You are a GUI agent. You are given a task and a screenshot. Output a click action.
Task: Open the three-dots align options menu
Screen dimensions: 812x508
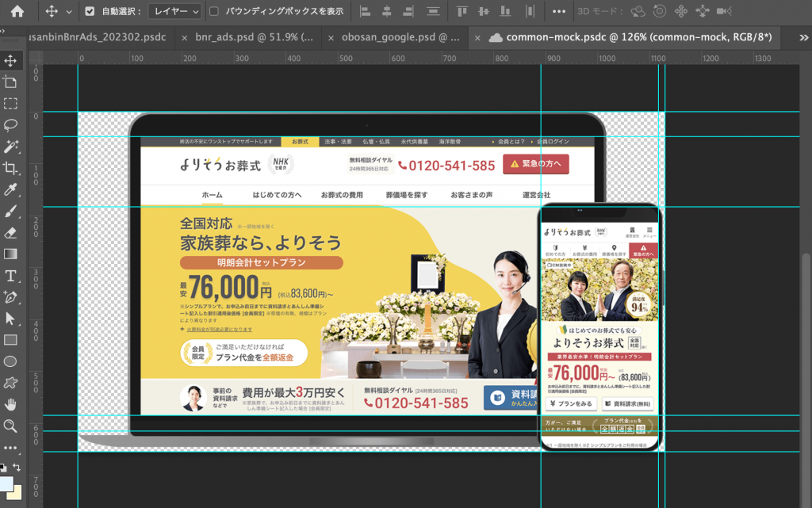(x=559, y=12)
